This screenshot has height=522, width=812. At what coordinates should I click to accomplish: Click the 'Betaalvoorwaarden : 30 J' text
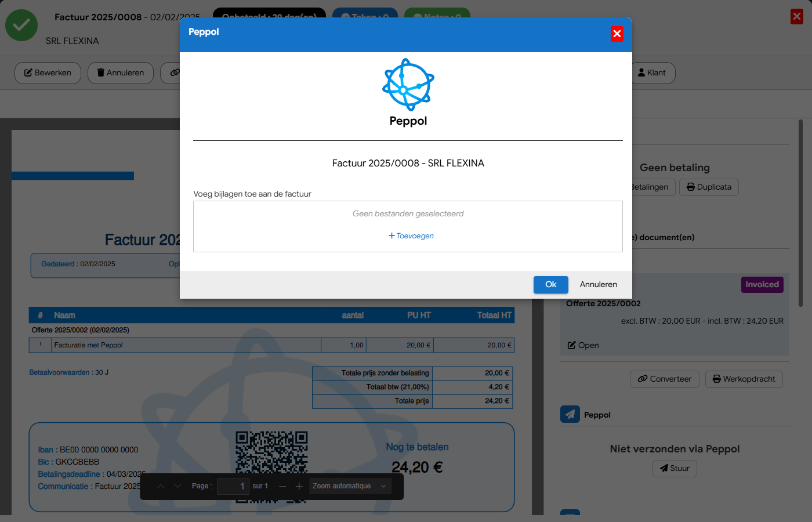(x=69, y=372)
